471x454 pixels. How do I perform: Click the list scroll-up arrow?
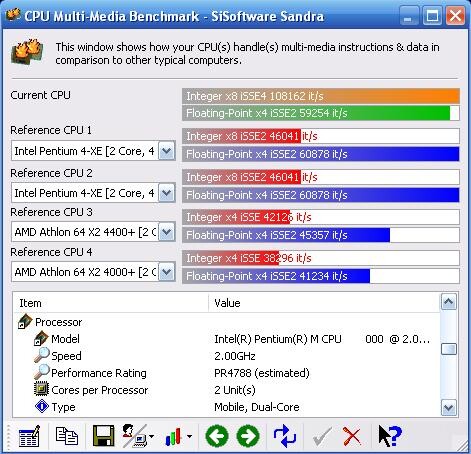(449, 302)
